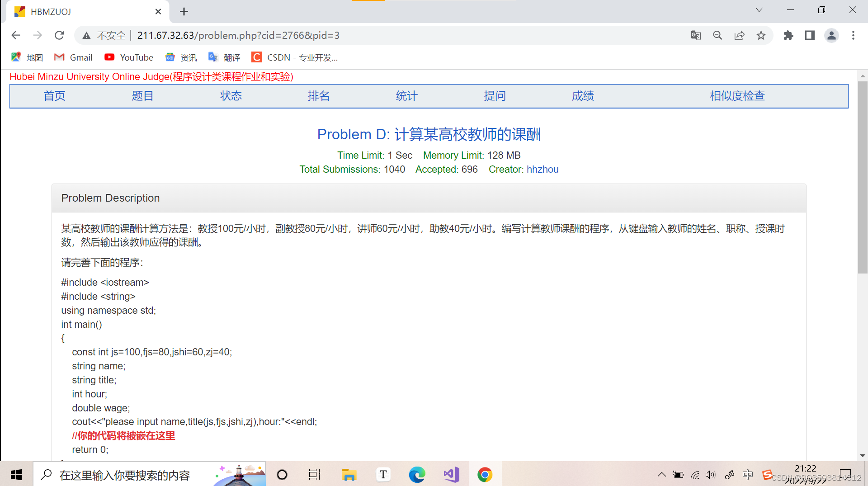Open the 地图 bookmark

[x=26, y=57]
